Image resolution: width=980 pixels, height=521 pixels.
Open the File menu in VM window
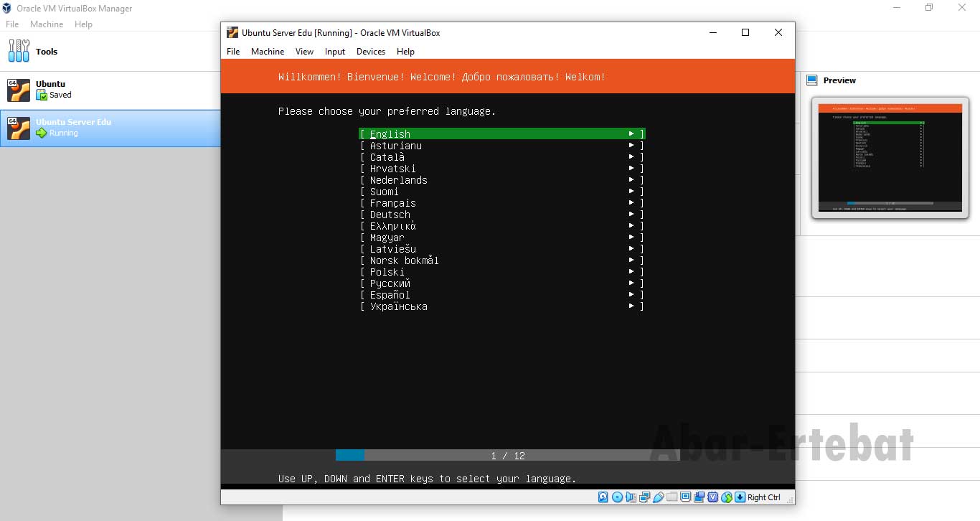pyautogui.click(x=233, y=52)
